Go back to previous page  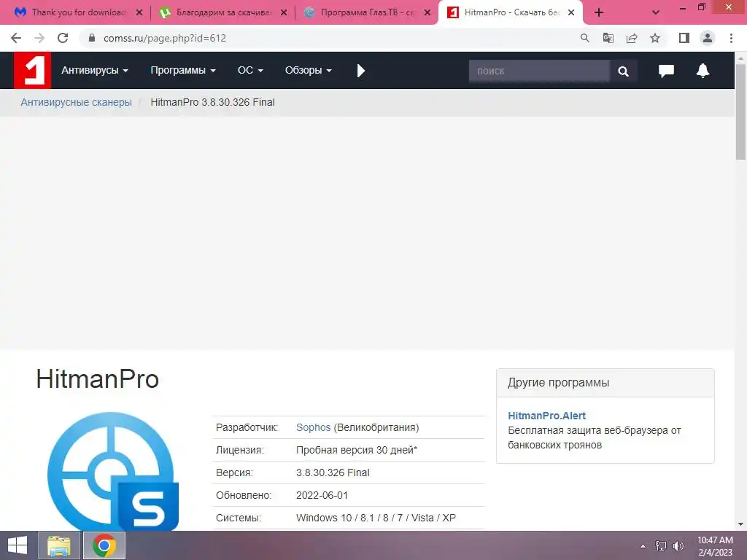16,38
